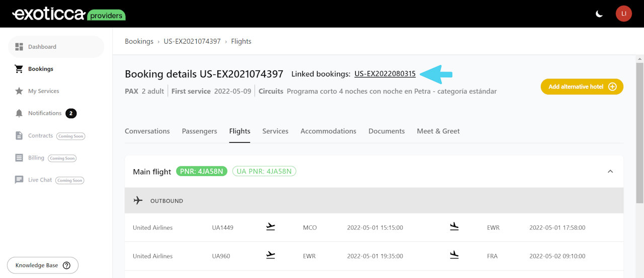Click the Live Chat bubble icon
The image size is (644, 278).
coord(19,180)
